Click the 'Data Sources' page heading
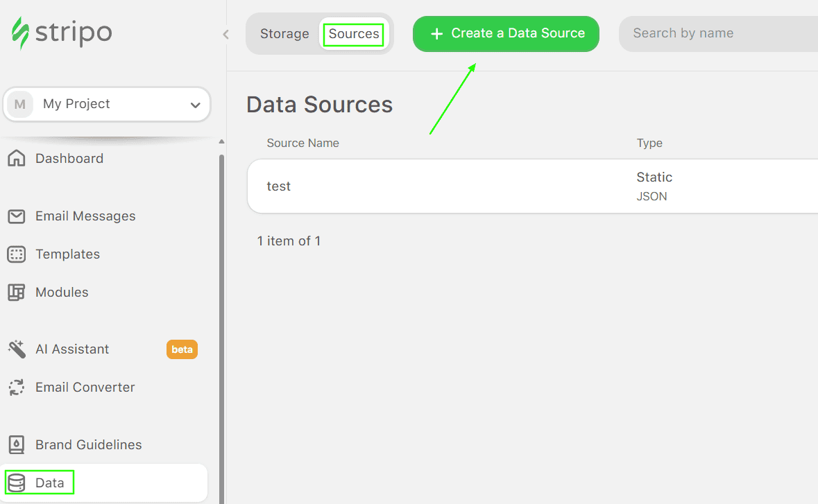This screenshot has width=818, height=504. click(319, 104)
